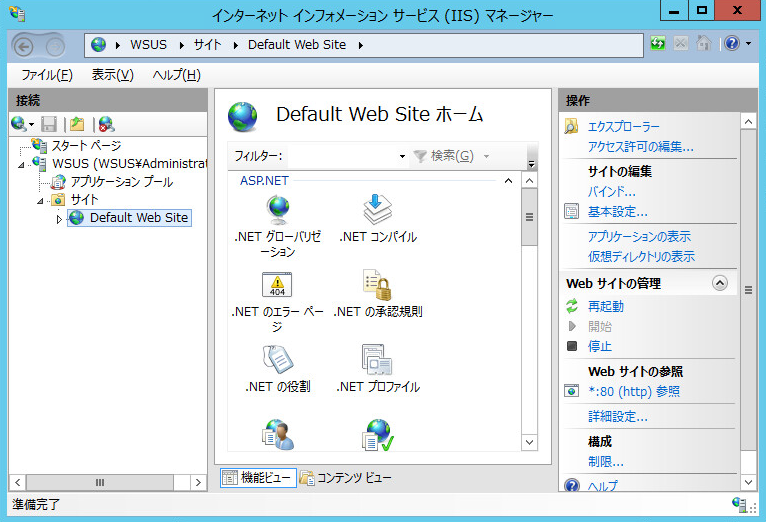
Task: Click the save disk icon in 接続 toolbar
Action: (49, 125)
